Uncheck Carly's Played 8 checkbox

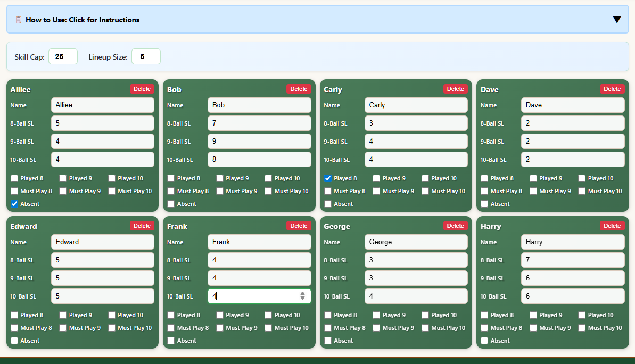click(x=327, y=178)
